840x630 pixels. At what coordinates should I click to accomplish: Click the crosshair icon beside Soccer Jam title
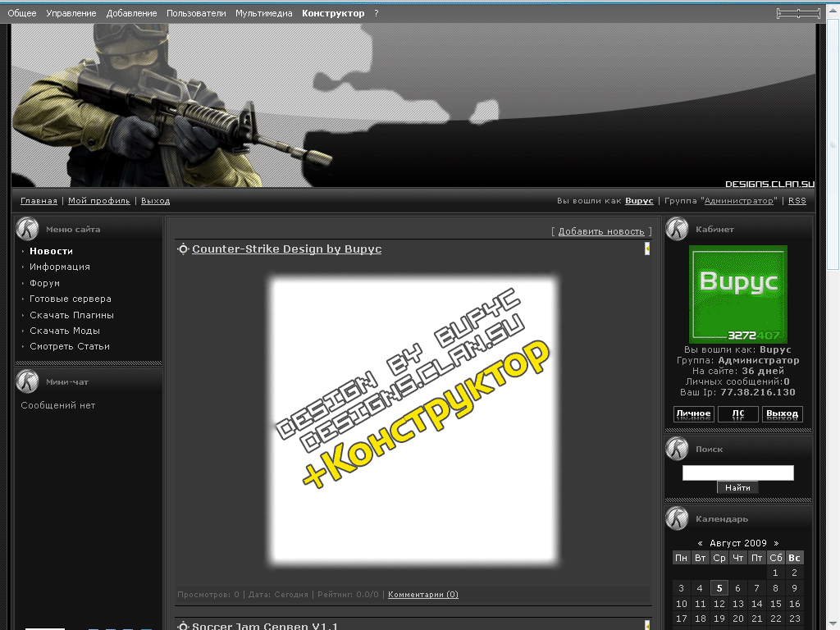(x=183, y=626)
